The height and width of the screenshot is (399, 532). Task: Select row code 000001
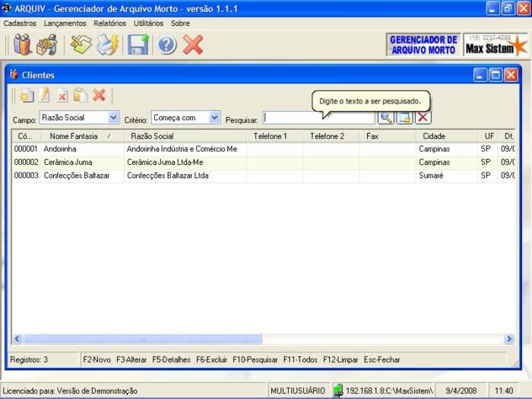(26, 149)
